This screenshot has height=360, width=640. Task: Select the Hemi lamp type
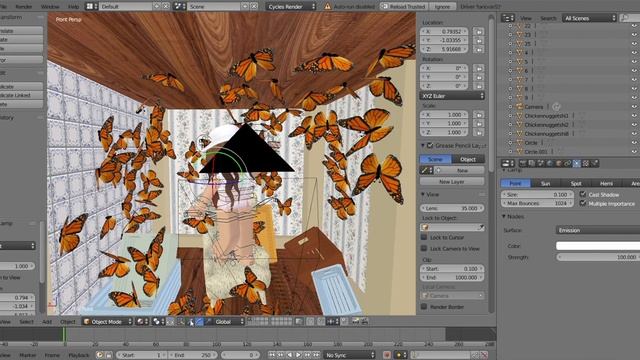(x=606, y=183)
